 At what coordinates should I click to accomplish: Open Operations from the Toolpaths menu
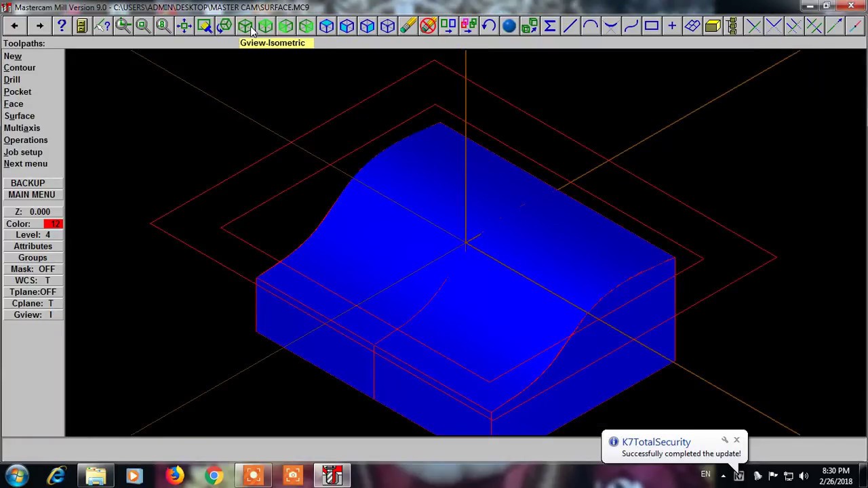[26, 140]
